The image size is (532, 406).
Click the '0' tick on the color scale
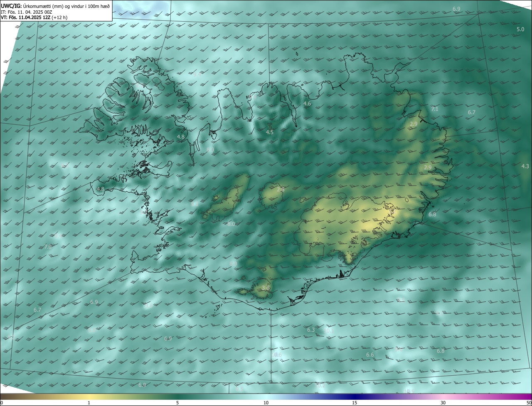click(x=2, y=403)
